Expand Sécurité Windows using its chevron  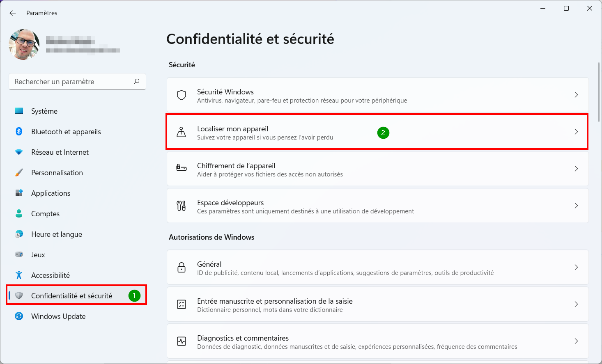point(576,95)
